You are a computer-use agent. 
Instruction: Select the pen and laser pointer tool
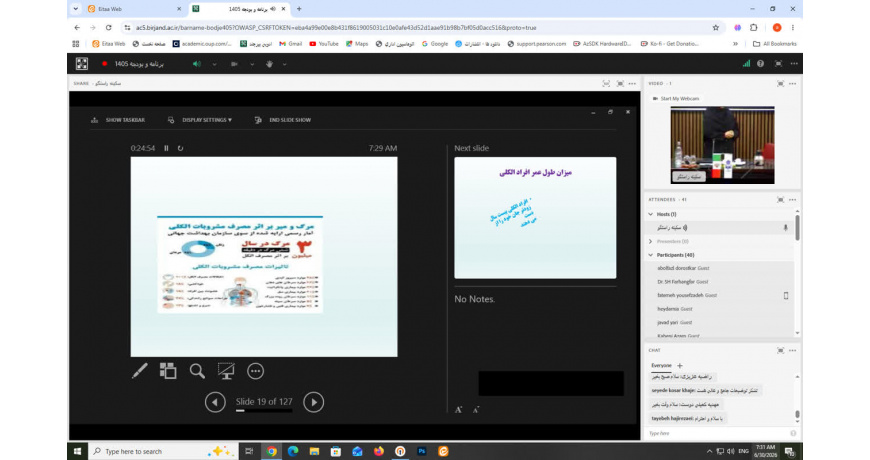(x=140, y=371)
